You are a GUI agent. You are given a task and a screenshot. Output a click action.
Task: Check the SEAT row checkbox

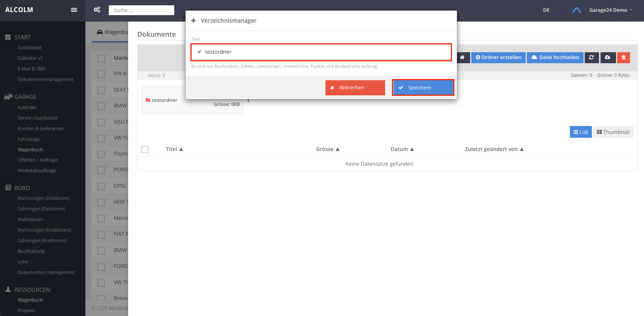[101, 90]
